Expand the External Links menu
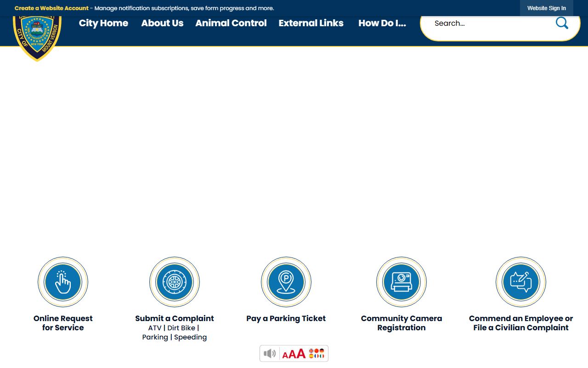Image resolution: width=588 pixels, height=368 pixels. coord(311,23)
